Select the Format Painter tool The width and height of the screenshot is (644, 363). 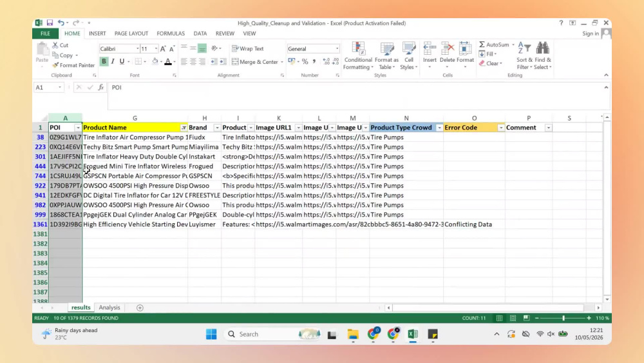pyautogui.click(x=73, y=65)
